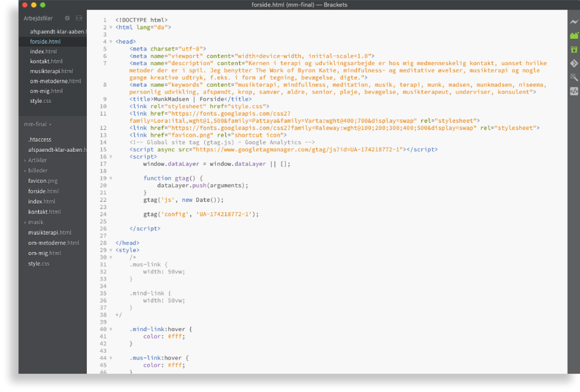Open om-mig.html under mm-final project
Viewport: 580px width, 392px height.
pyautogui.click(x=44, y=254)
